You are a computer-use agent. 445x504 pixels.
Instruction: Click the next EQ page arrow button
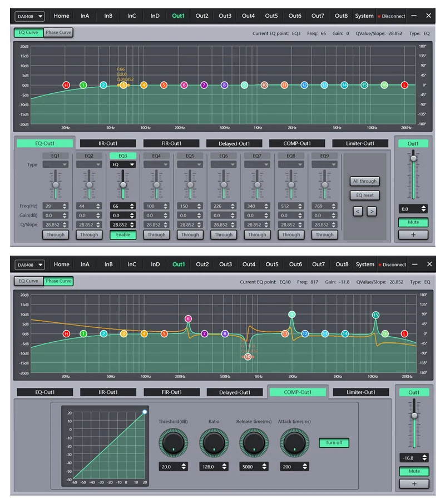point(372,211)
